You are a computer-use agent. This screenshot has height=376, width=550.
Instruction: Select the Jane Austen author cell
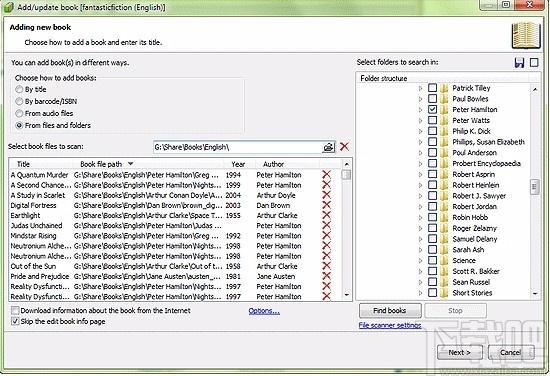point(276,276)
